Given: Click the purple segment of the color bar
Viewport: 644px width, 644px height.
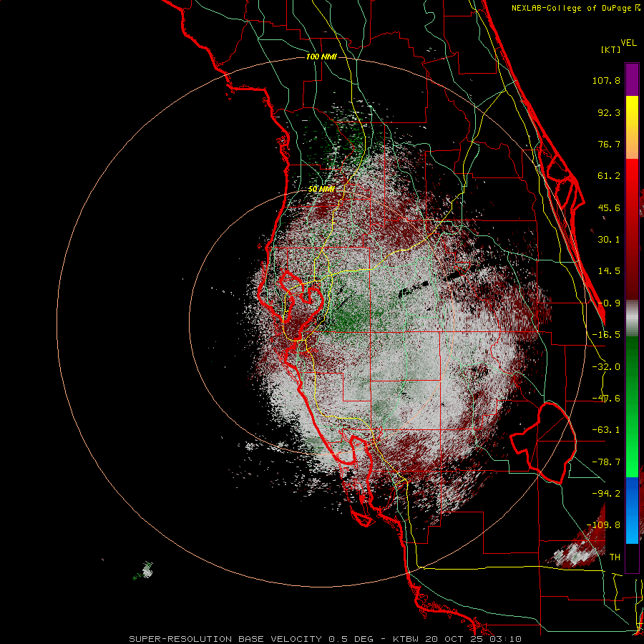Looking at the screenshot, I should 632,80.
